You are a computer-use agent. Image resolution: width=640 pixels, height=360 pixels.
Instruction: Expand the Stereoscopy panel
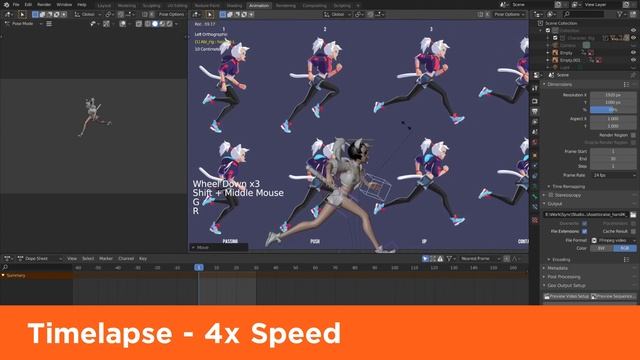564,195
